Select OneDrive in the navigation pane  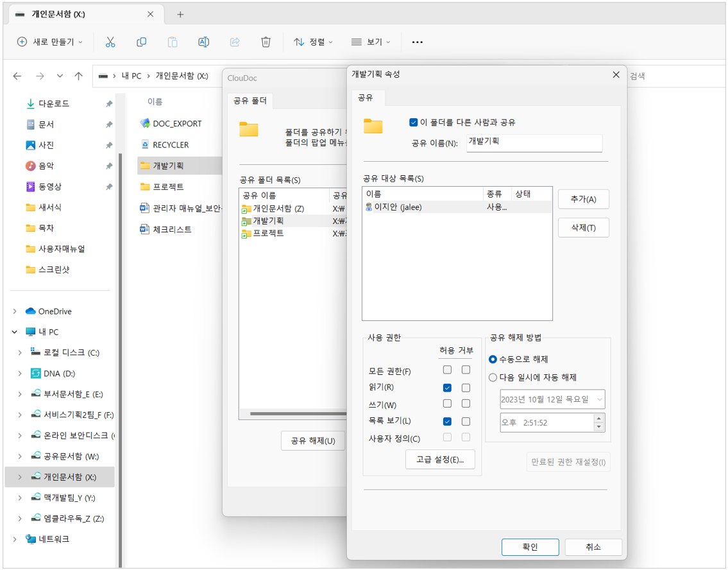click(55, 311)
